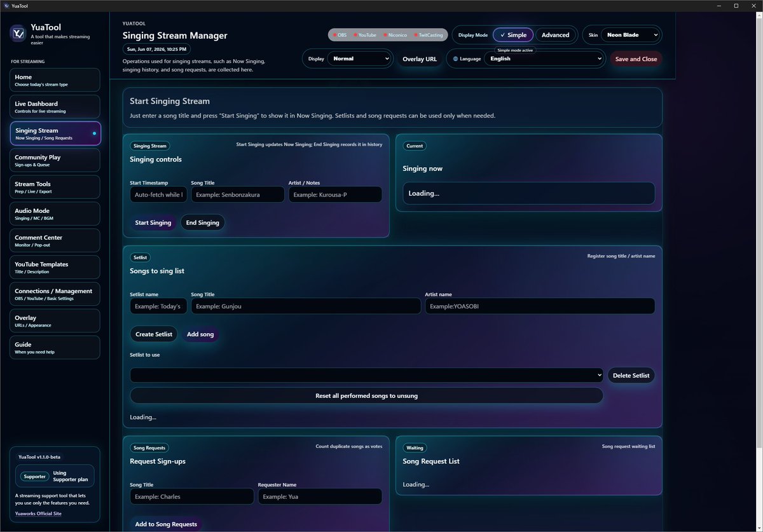This screenshot has width=763, height=532.
Task: Click the Start Singing Stream heading
Action: (170, 101)
